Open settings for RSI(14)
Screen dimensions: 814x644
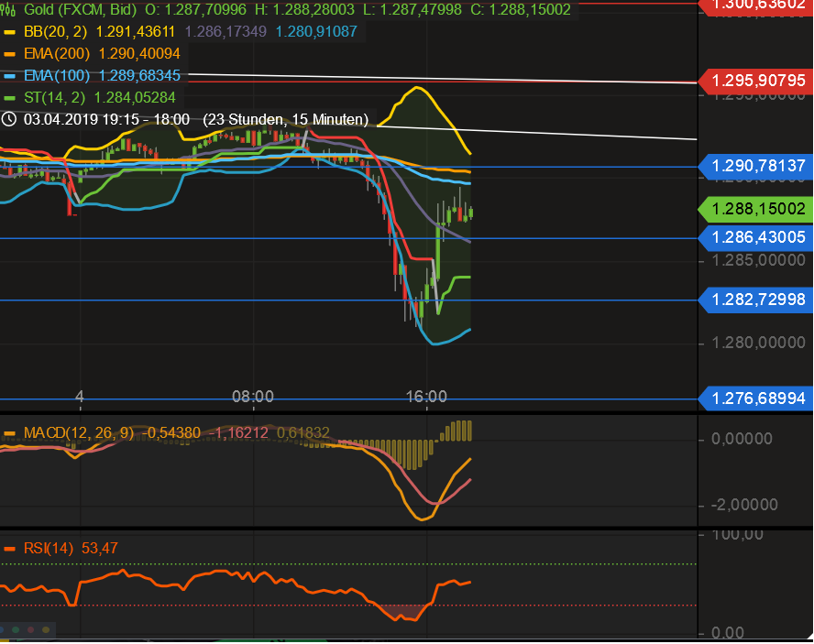tap(50, 548)
